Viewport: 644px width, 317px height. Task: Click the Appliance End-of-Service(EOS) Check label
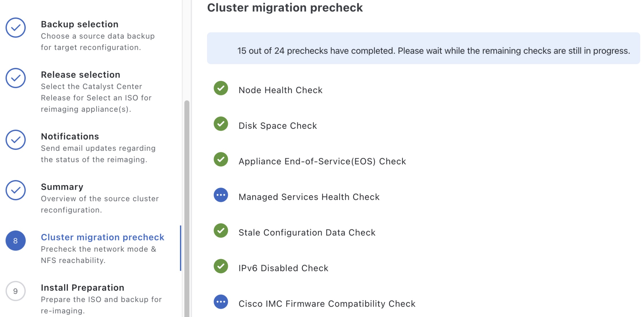pyautogui.click(x=322, y=161)
